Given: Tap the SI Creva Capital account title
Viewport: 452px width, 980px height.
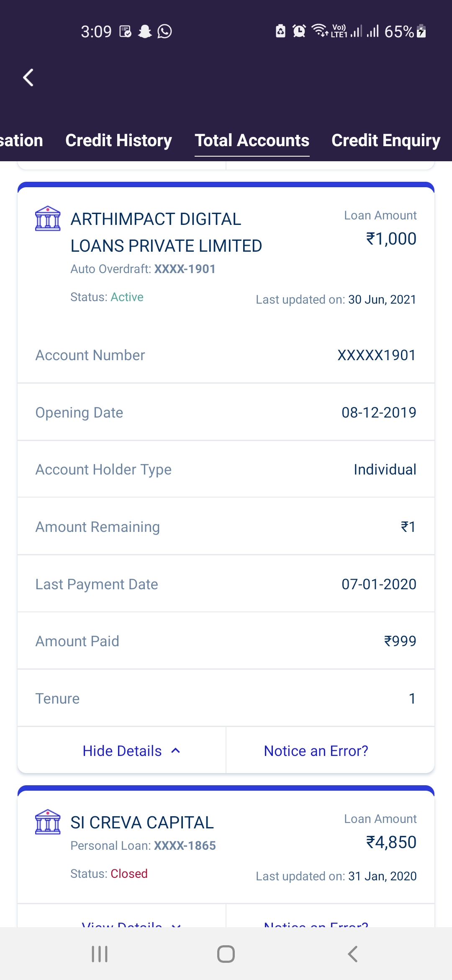Looking at the screenshot, I should (142, 823).
